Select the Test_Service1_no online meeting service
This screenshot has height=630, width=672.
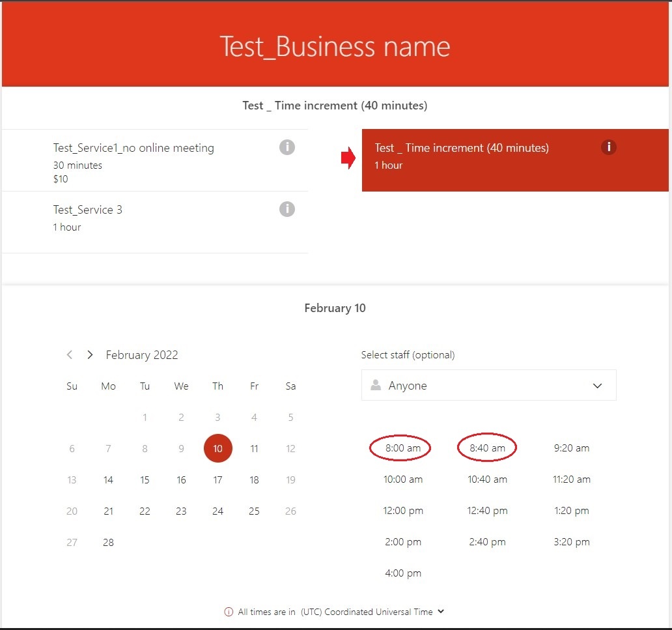click(155, 160)
